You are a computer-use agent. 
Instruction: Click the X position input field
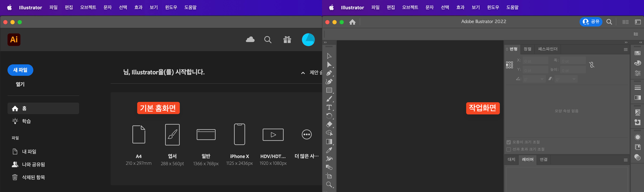click(535, 61)
